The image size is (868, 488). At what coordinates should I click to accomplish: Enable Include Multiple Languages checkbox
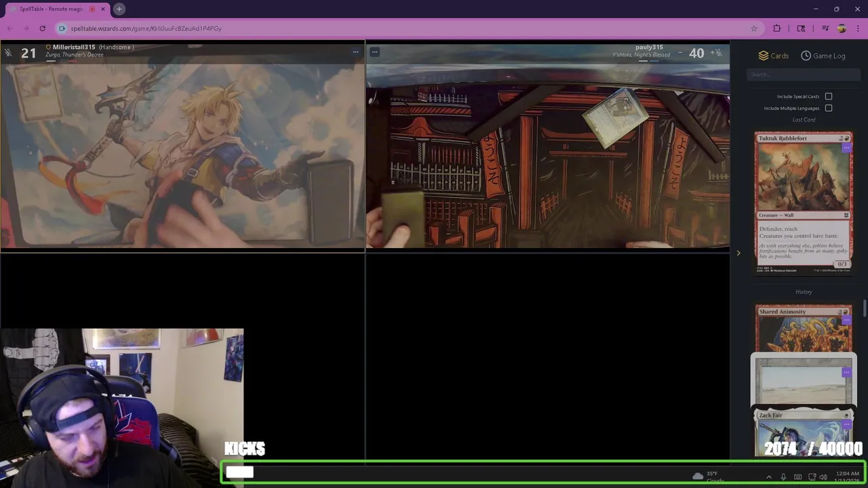pyautogui.click(x=829, y=108)
